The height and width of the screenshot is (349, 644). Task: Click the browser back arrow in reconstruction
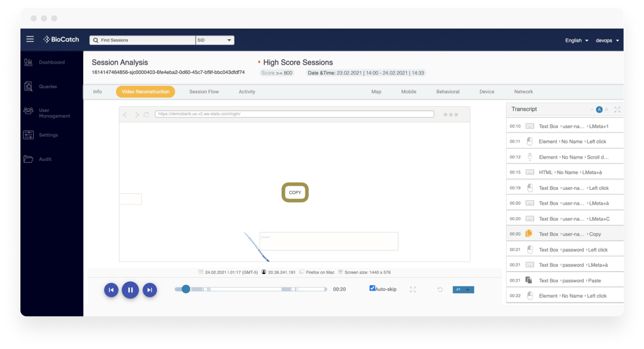(125, 115)
